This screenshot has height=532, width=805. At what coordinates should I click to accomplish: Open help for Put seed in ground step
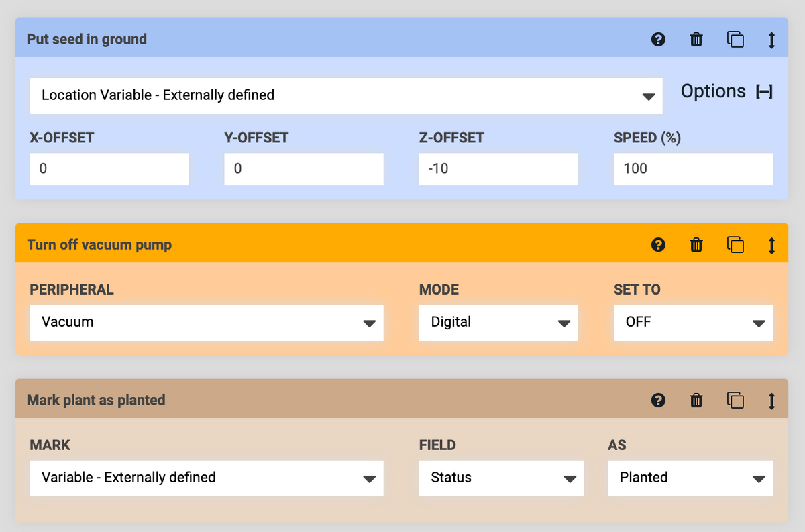(658, 40)
